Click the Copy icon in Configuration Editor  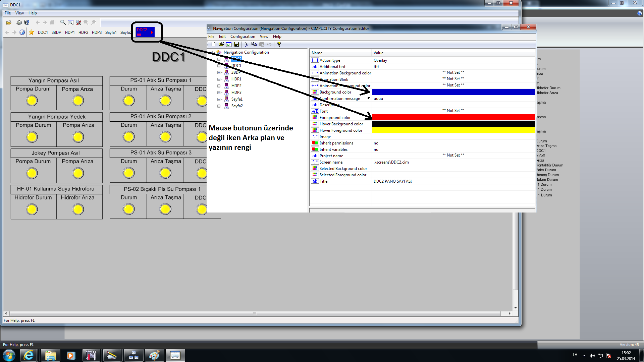coord(254,44)
